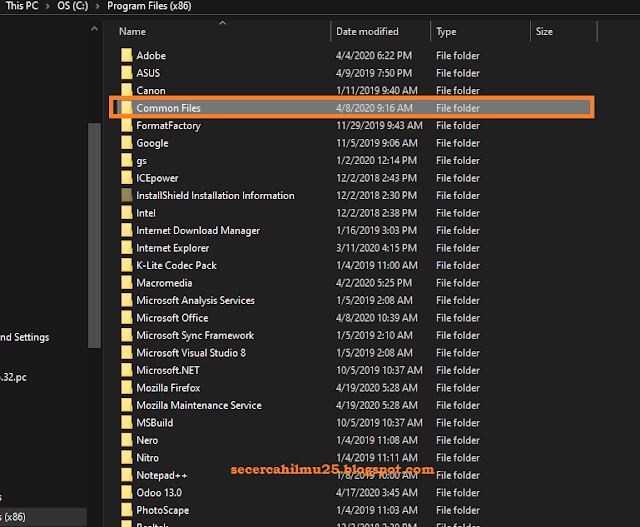Click the Macromedia folder icon

click(x=127, y=283)
